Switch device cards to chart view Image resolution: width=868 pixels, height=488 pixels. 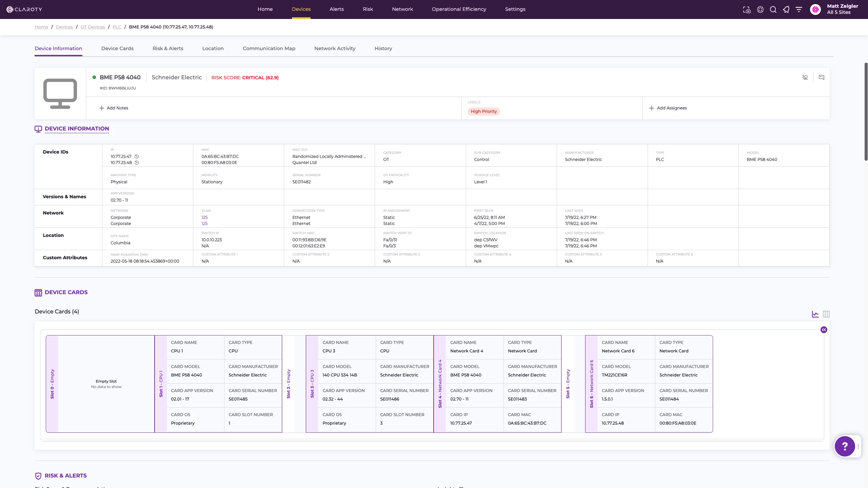click(815, 314)
